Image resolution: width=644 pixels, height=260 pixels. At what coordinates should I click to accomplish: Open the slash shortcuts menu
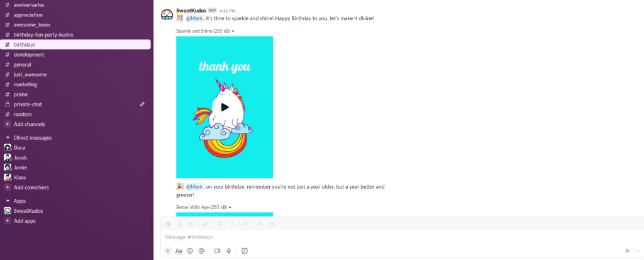click(245, 251)
